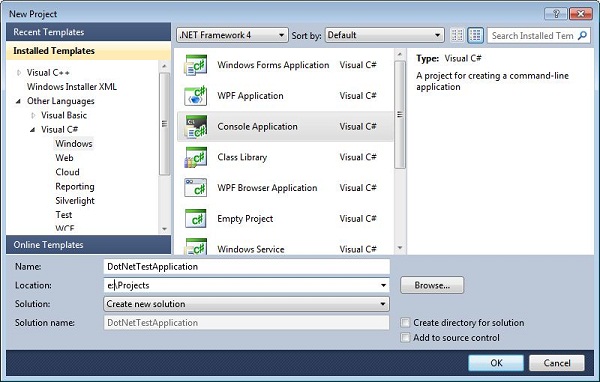Select the Reporting category
The height and width of the screenshot is (382, 600).
point(75,186)
